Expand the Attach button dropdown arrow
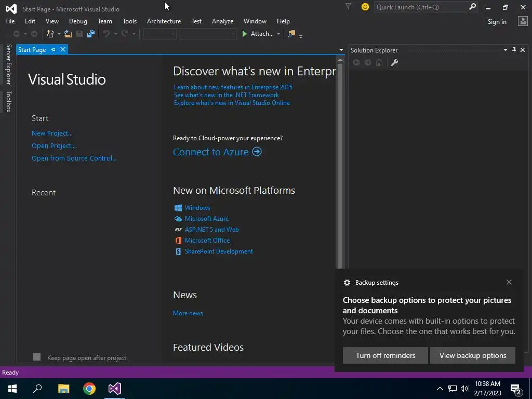This screenshot has height=399, width=532. pos(278,34)
